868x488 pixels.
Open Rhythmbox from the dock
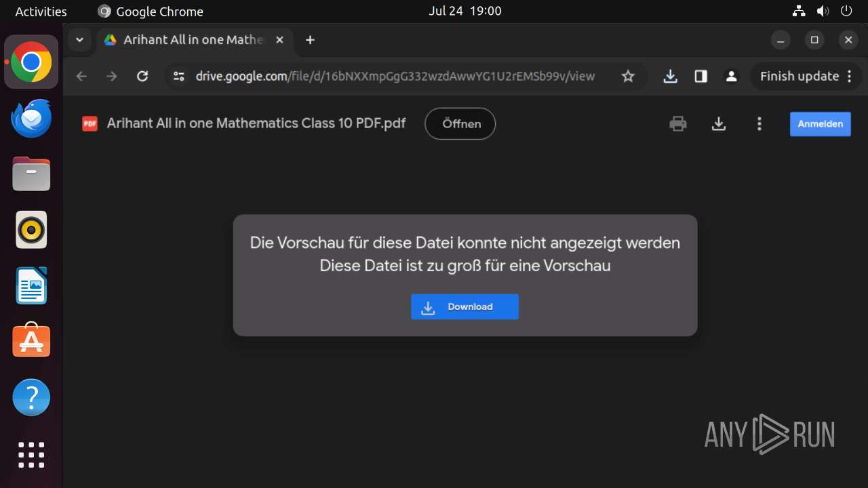[31, 230]
